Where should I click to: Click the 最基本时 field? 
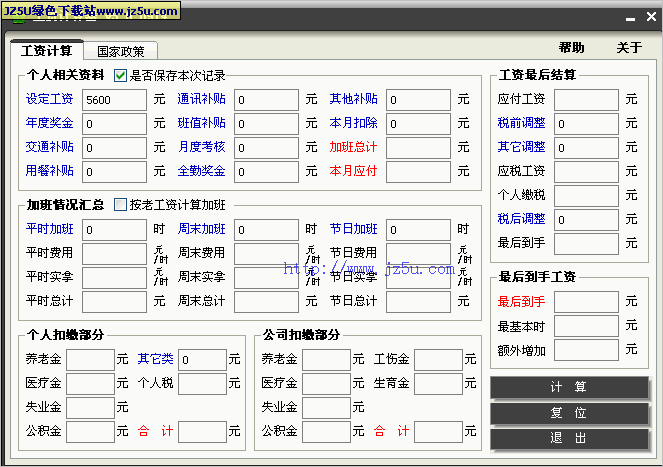click(586, 326)
